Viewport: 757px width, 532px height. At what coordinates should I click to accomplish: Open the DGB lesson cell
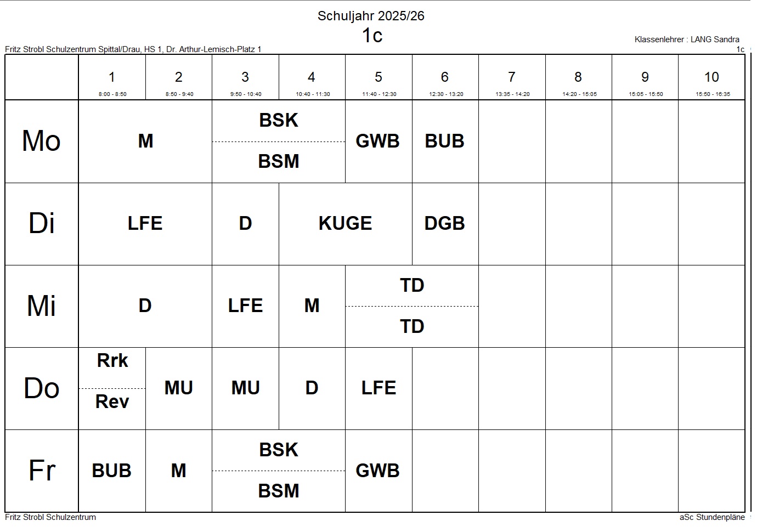(445, 224)
